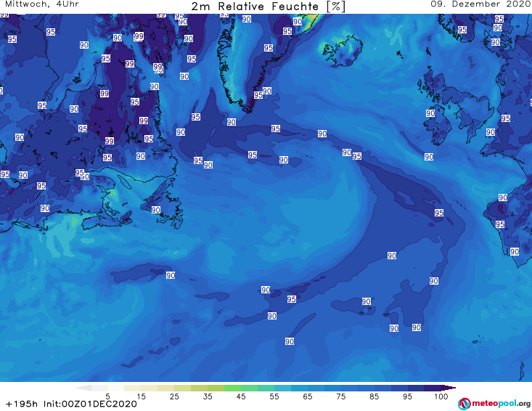Image resolution: width=532 pixels, height=411 pixels.
Task: Click Iceland on the humidity map
Action: (x=343, y=51)
